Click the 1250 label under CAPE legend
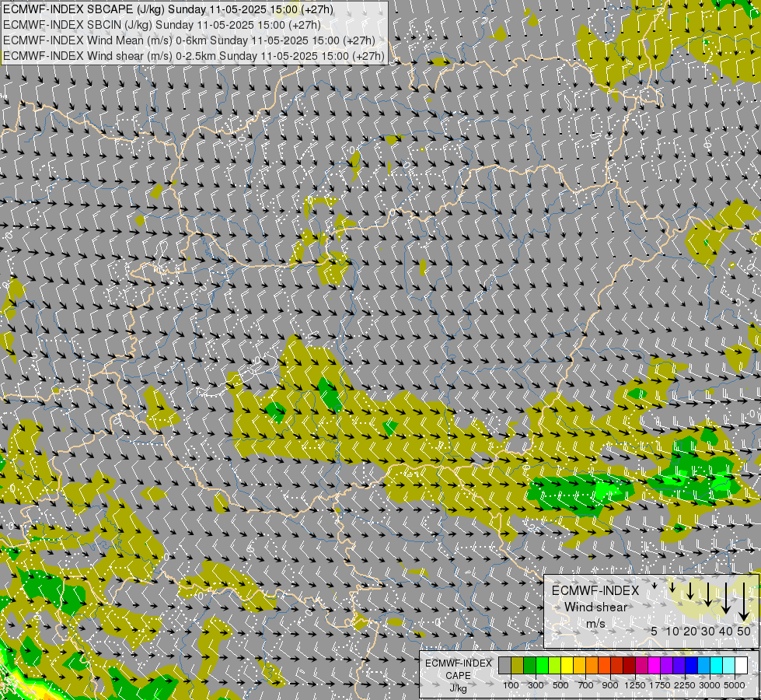Viewport: 761px width, 700px height. 635,685
